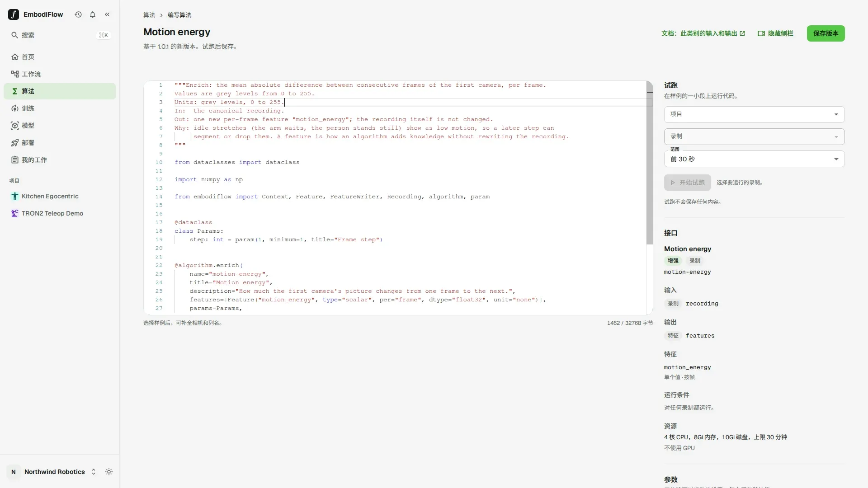This screenshot has width=868, height=488.
Task: Click the code editor vertical scrollbar
Action: click(x=650, y=163)
